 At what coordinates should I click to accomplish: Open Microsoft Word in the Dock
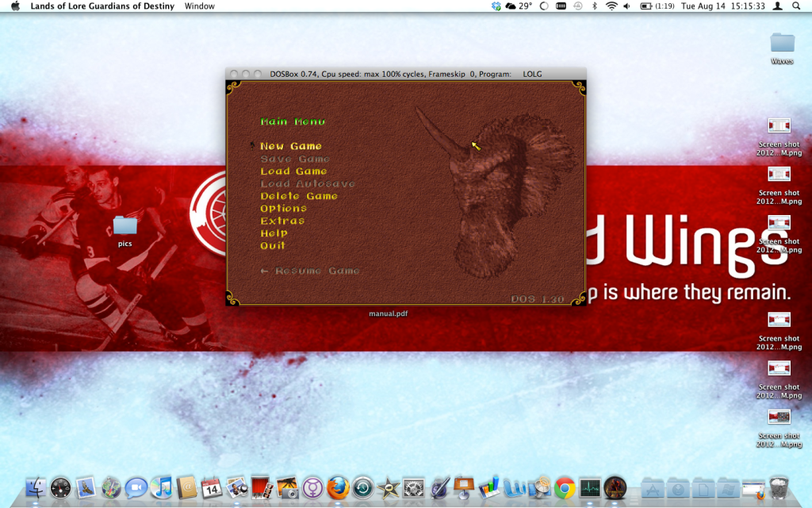tap(514, 488)
